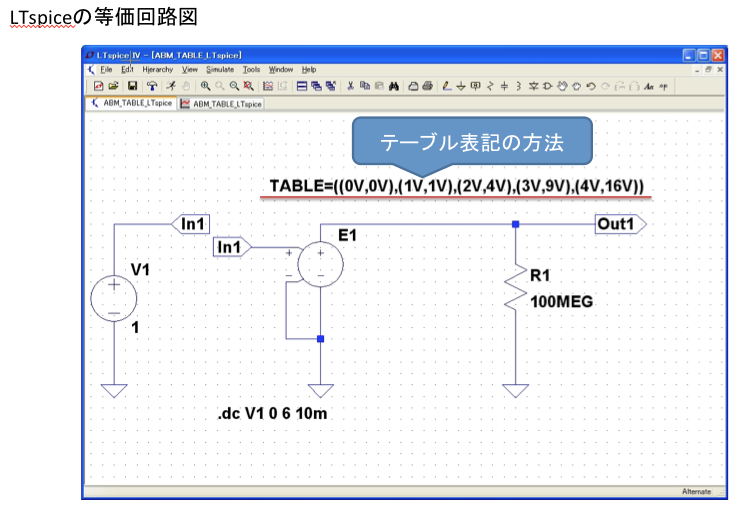Select the Ground symbol tool
The height and width of the screenshot is (510, 751).
coord(461,86)
